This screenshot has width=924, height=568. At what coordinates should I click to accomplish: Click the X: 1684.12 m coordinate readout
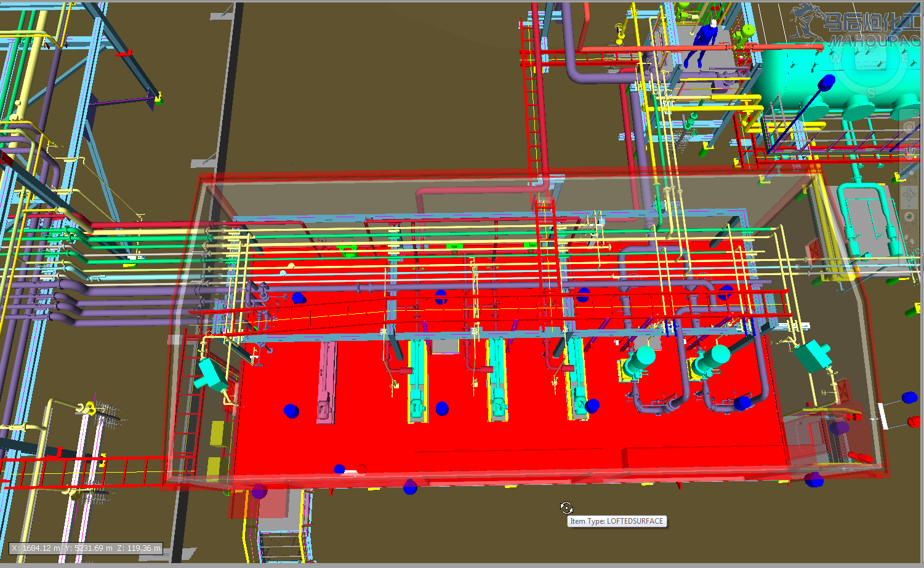[x=36, y=548]
